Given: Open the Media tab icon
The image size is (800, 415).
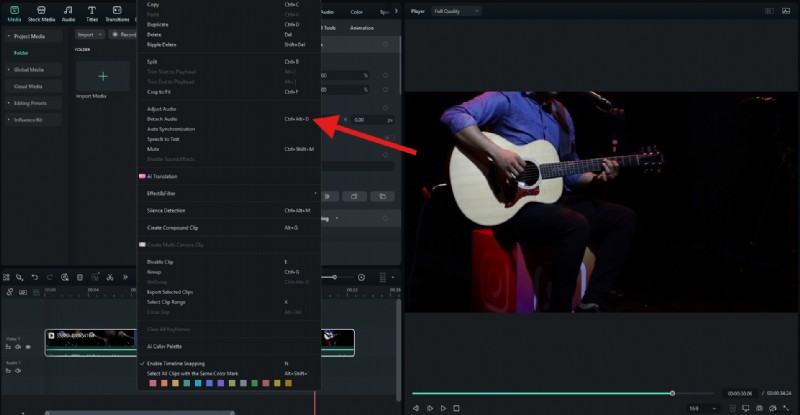Looking at the screenshot, I should (14, 10).
